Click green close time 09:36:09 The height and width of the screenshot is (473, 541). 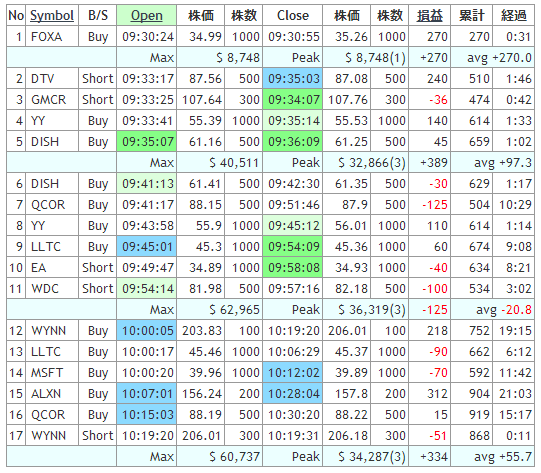click(294, 142)
